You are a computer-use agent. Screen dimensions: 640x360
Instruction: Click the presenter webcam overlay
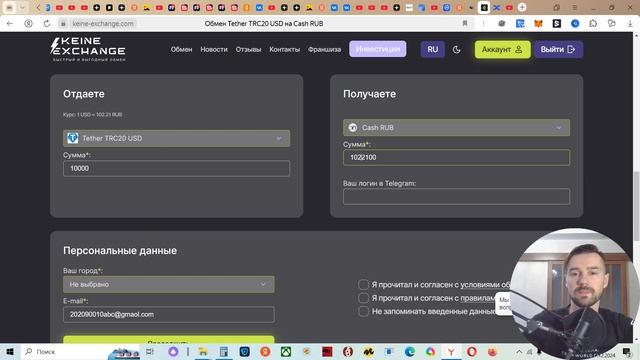pos(575,293)
